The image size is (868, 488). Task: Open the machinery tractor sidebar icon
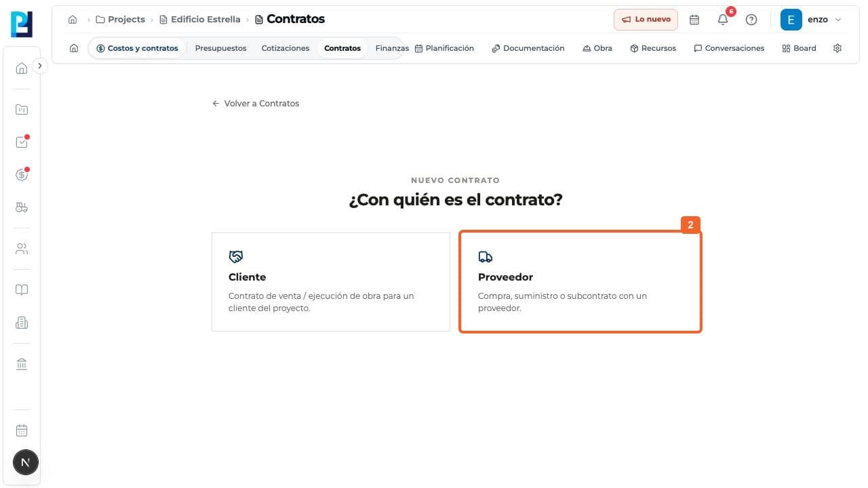(x=22, y=207)
